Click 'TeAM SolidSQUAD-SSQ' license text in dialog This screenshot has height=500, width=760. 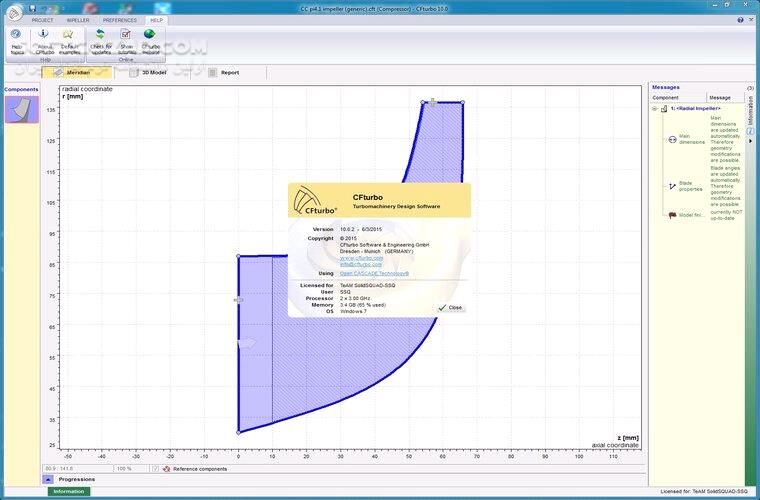click(x=367, y=285)
